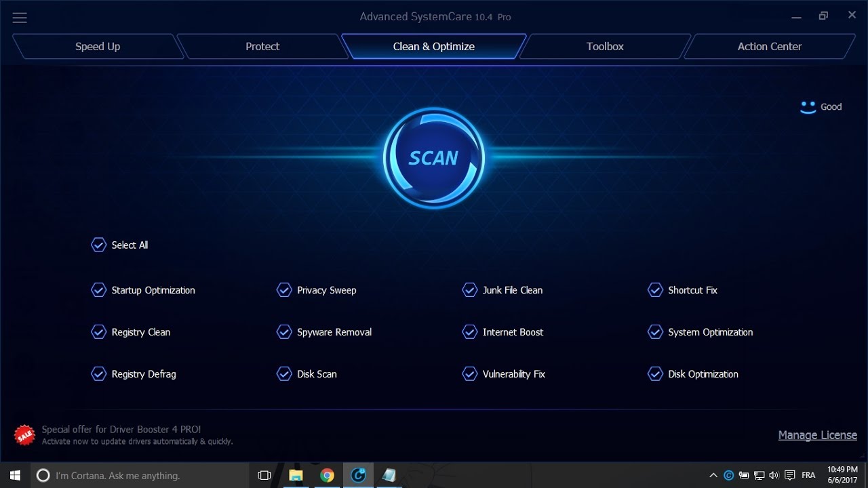This screenshot has height=488, width=868.
Task: Click the Cortana search box
Action: (x=140, y=475)
